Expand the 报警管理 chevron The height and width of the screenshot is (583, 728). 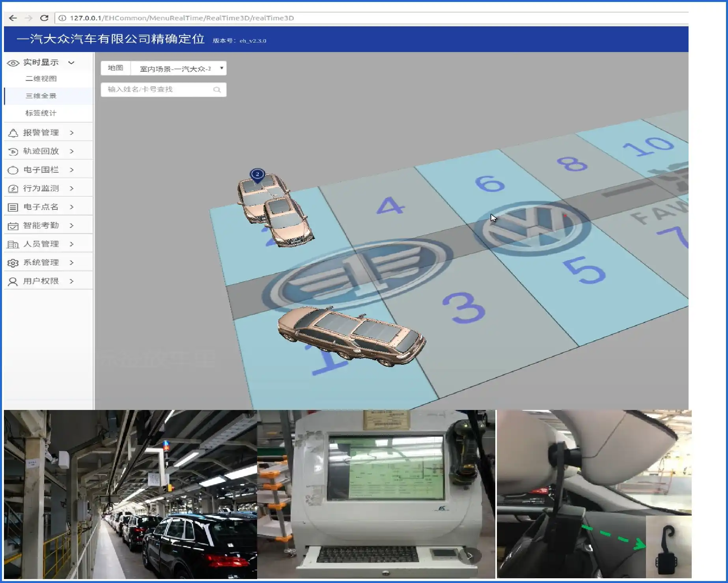[72, 133]
